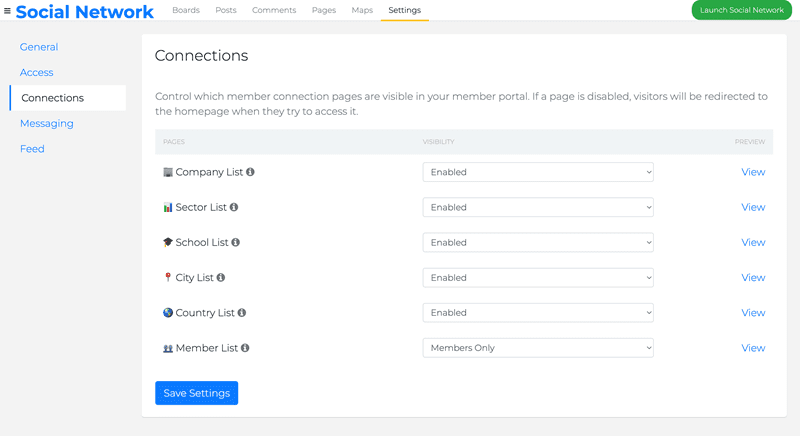Screen dimensions: 800x436
Task: Click the info icon next to School List
Action: coord(236,242)
